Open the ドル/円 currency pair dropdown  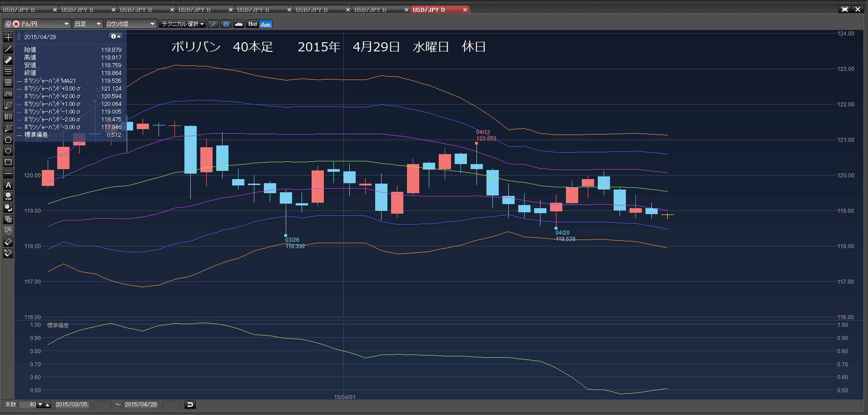point(37,24)
